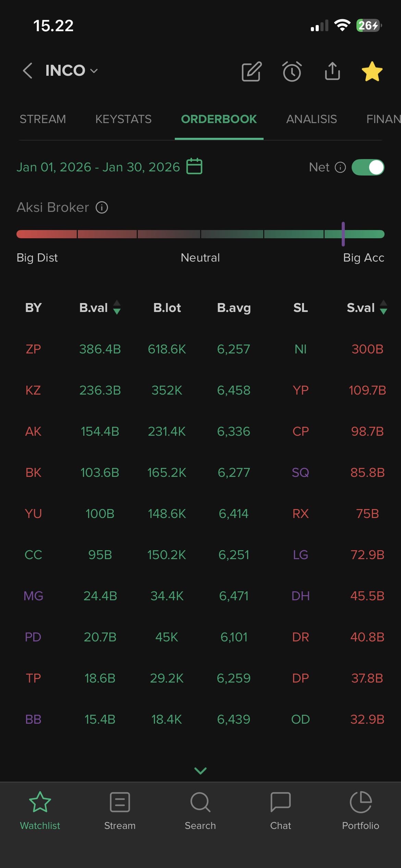401x868 pixels.
Task: Open the date range calendar icon
Action: (194, 167)
